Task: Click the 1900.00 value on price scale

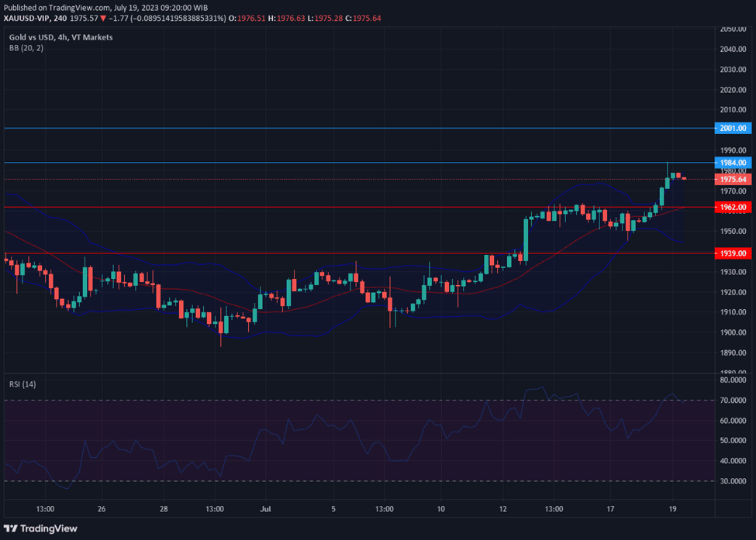Action: (733, 332)
